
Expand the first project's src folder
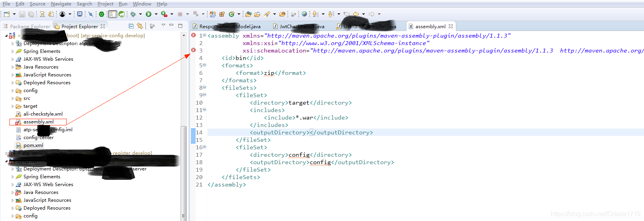point(13,98)
